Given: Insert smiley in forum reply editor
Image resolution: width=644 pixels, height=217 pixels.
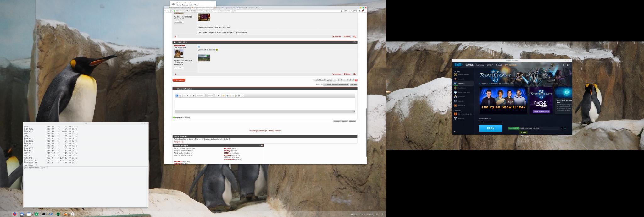Looking at the screenshot, I should (223, 95).
